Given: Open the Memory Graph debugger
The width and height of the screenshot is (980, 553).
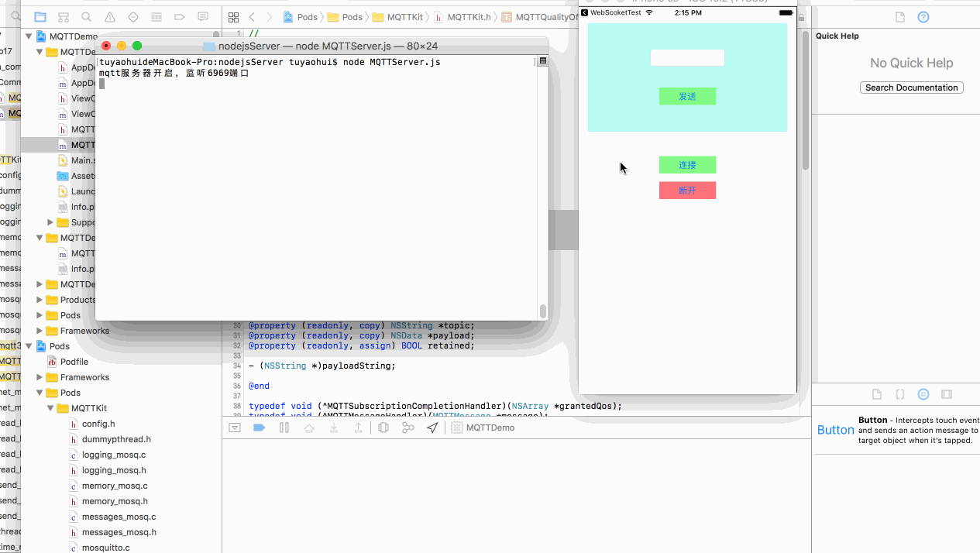Looking at the screenshot, I should 407,428.
